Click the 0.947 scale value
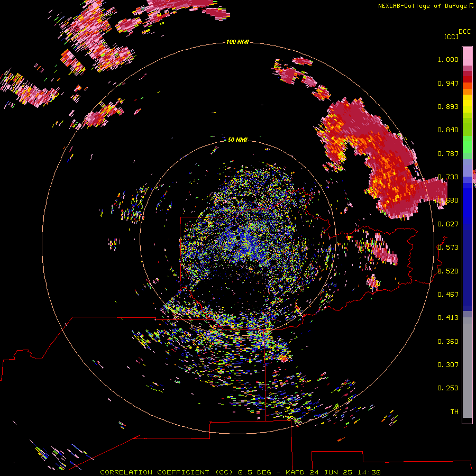This screenshot has height=476, width=476. point(448,83)
